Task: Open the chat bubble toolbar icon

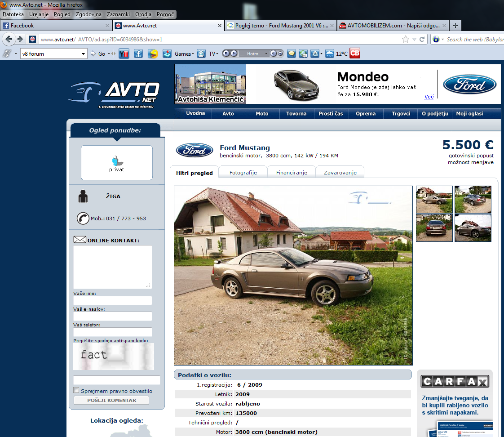Action: 292,54
